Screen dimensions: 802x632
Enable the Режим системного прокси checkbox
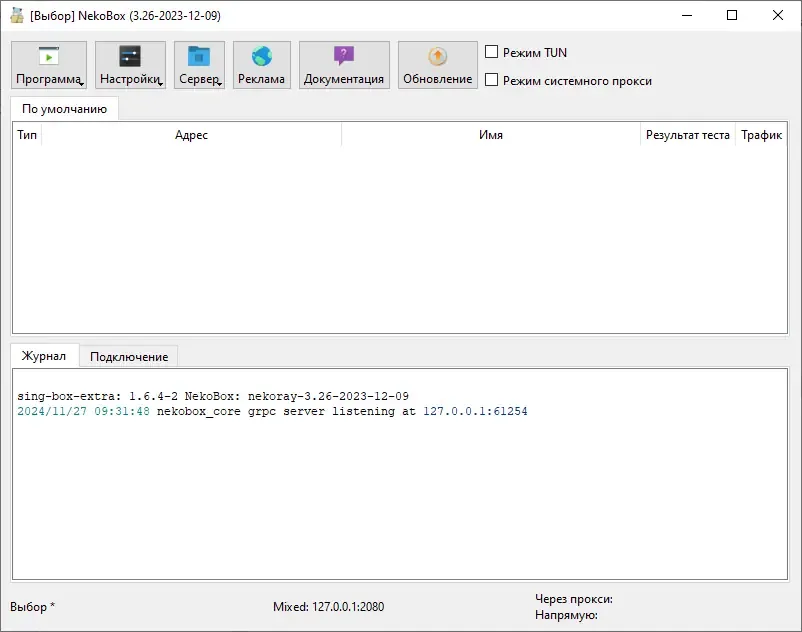click(x=491, y=80)
